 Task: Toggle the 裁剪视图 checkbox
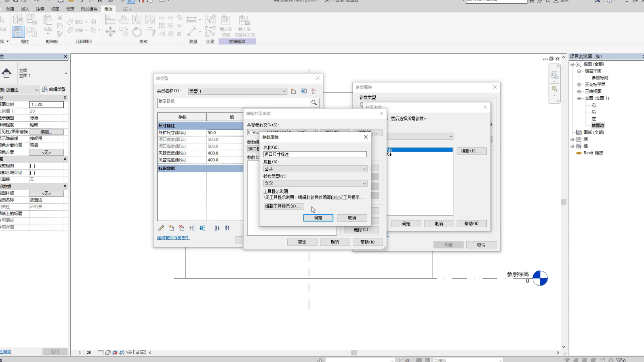(33, 166)
